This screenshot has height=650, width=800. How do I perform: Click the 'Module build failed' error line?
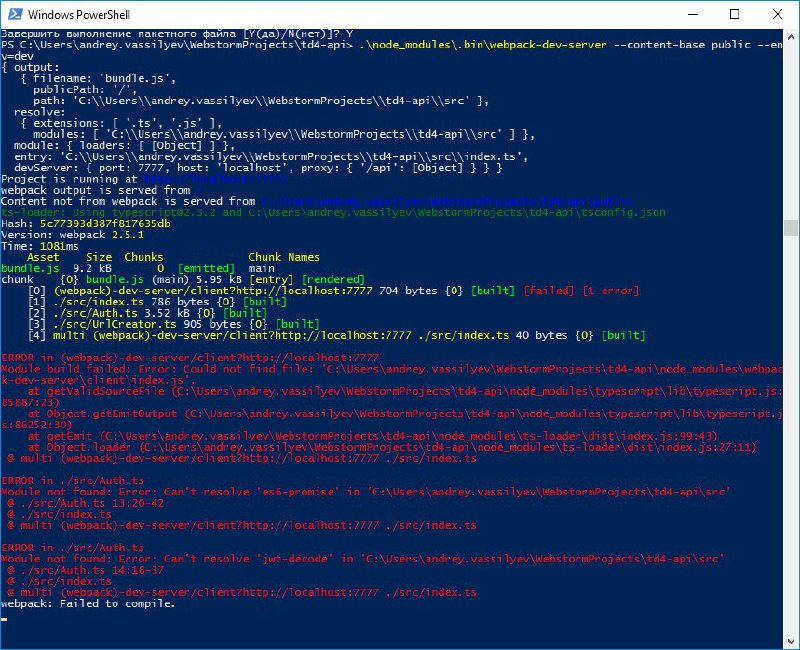tap(391, 374)
